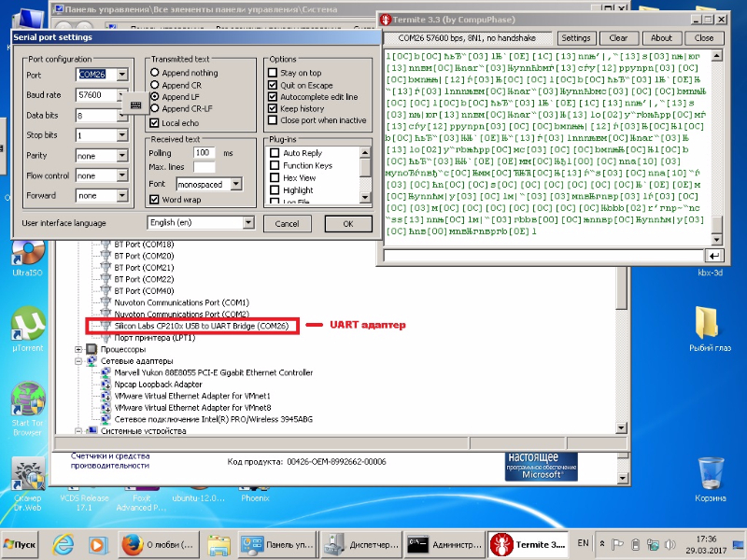Click the Termite ant icon in title bar
This screenshot has height=560, width=747.
[x=386, y=20]
